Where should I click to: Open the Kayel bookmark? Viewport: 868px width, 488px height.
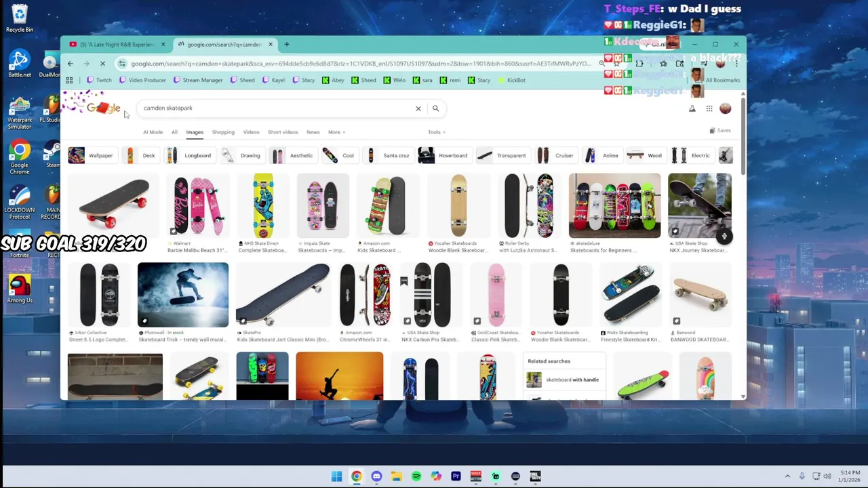[273, 80]
